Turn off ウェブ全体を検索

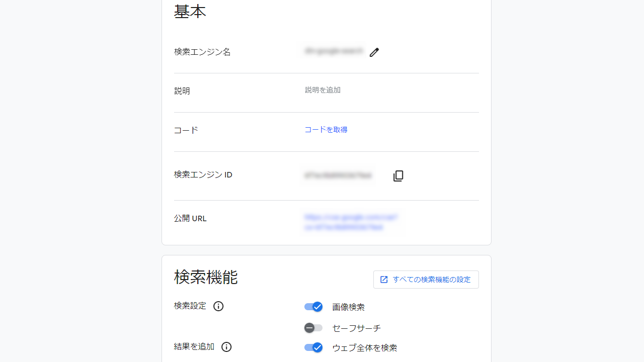(313, 347)
